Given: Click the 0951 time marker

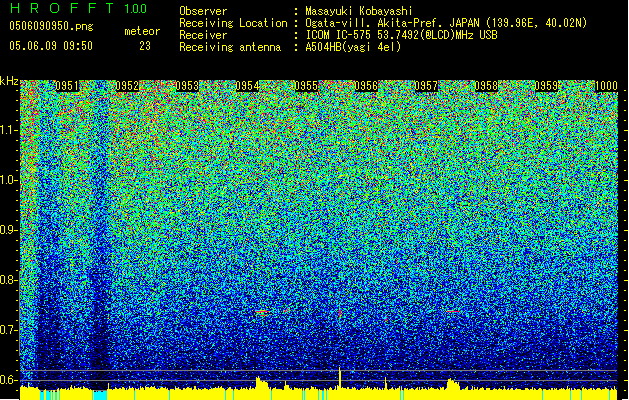Looking at the screenshot, I should 67,86.
